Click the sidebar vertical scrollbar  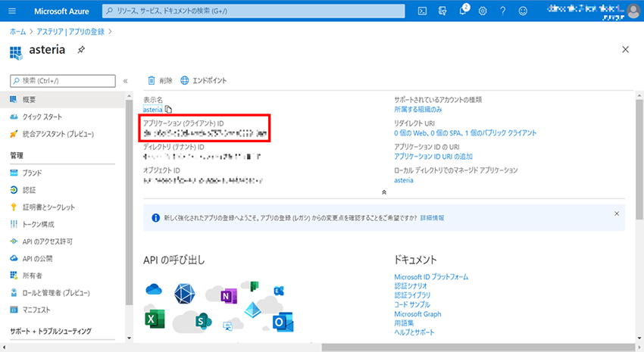tap(129, 202)
